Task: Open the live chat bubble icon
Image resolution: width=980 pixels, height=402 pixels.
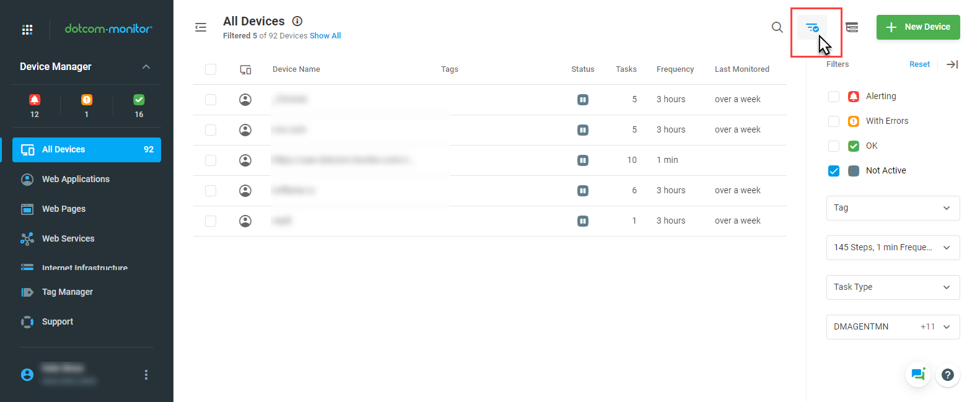Action: 917,374
